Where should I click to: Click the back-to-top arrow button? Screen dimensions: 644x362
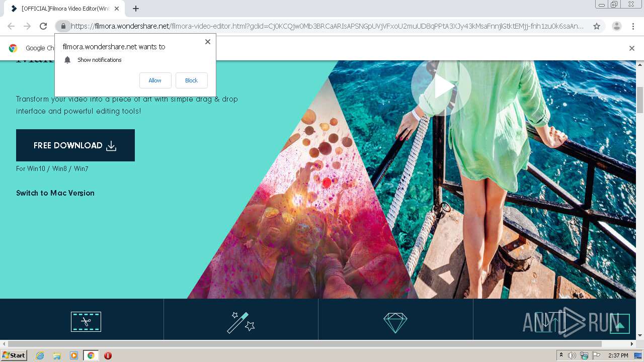[x=620, y=324]
